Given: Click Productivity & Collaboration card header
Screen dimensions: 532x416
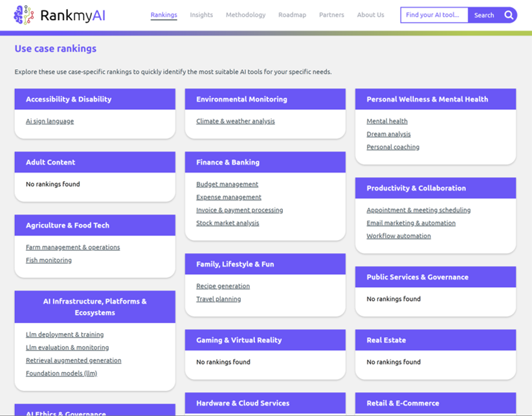Looking at the screenshot, I should tap(436, 188).
